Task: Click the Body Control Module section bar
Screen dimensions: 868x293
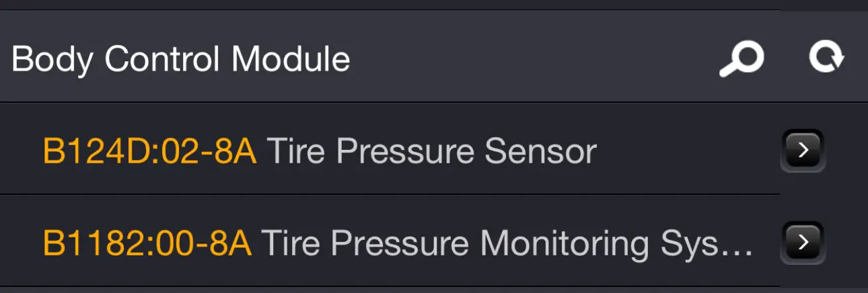Action: [x=434, y=58]
